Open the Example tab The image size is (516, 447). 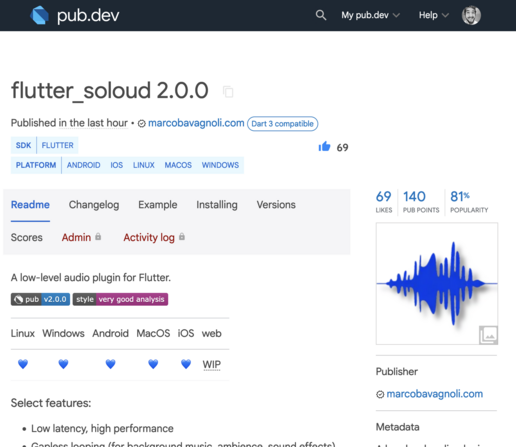tap(158, 205)
